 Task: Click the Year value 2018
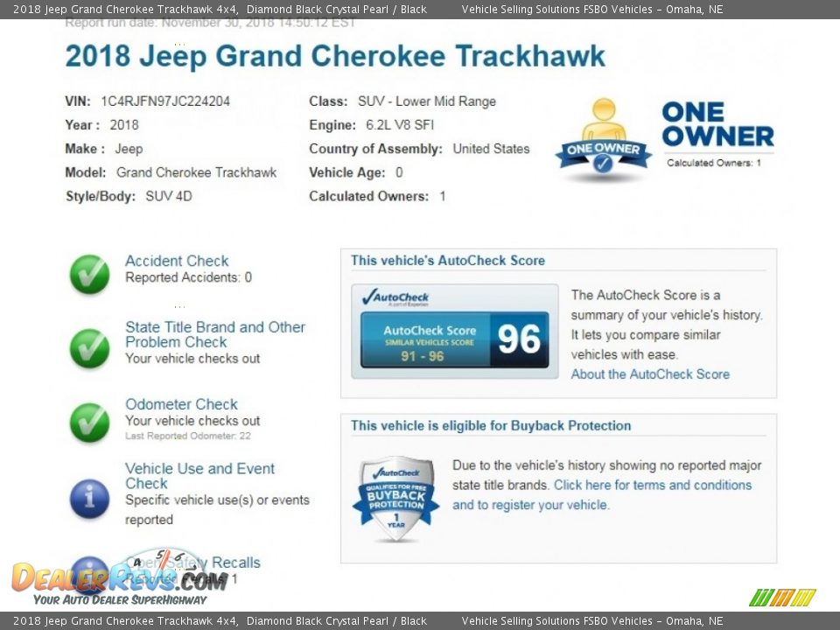coord(124,125)
